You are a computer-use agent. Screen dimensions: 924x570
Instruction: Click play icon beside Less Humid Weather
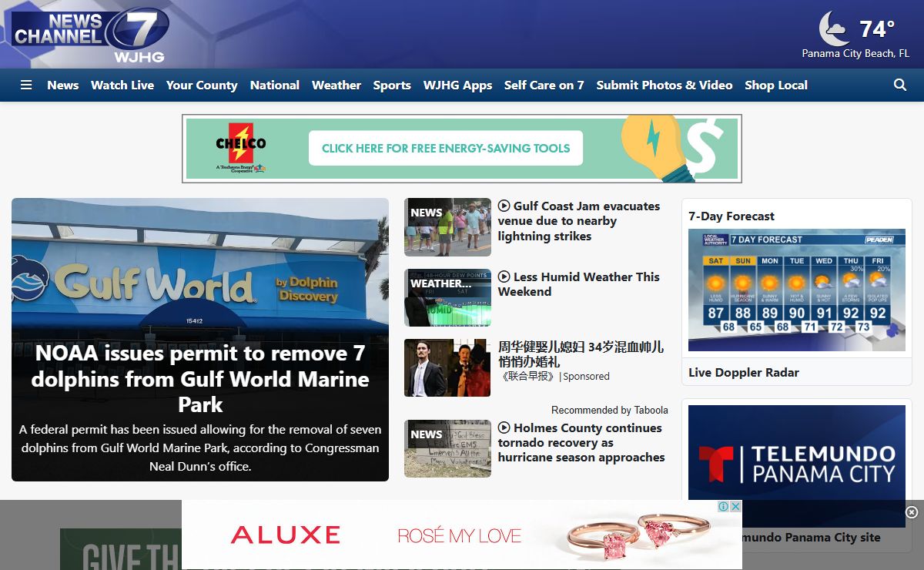(x=504, y=277)
